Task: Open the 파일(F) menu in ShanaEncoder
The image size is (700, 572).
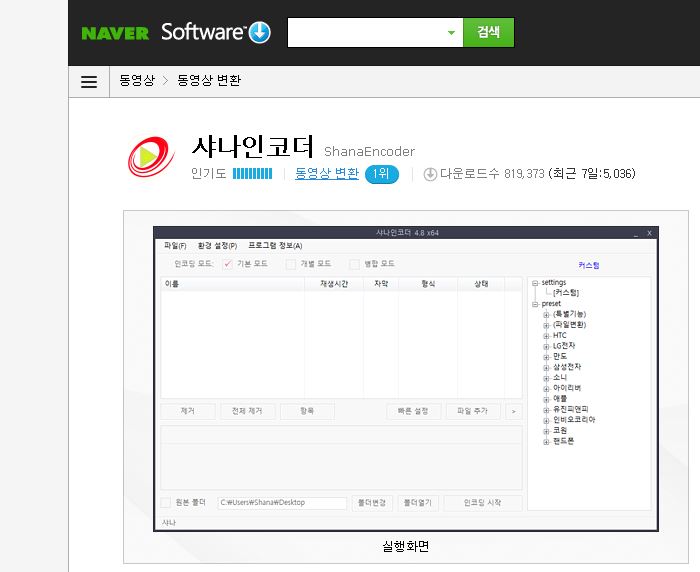Action: (175, 246)
